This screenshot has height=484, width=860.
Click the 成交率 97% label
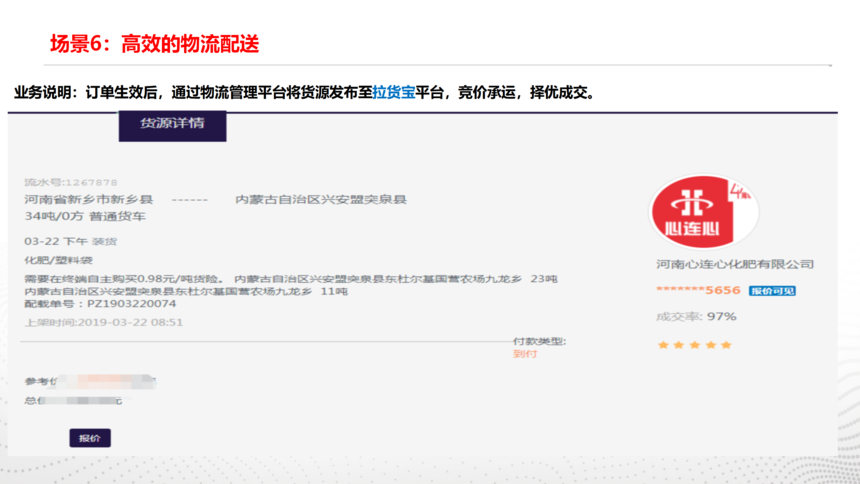[x=696, y=317]
